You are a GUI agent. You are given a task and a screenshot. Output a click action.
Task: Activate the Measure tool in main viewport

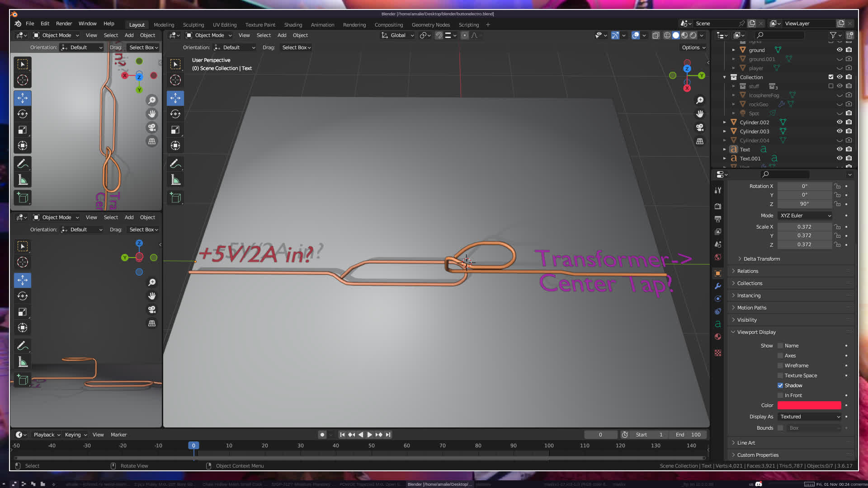click(175, 180)
